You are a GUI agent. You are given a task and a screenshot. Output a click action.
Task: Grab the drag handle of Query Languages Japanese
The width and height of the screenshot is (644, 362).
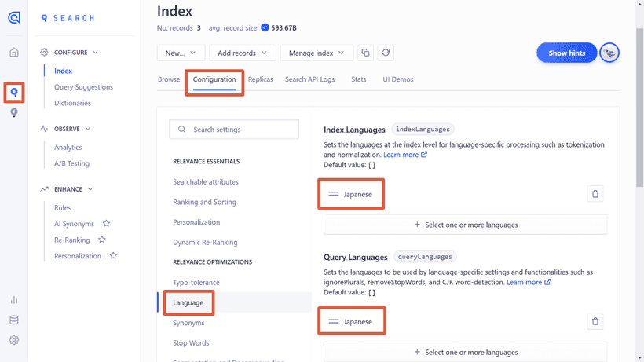tap(334, 322)
